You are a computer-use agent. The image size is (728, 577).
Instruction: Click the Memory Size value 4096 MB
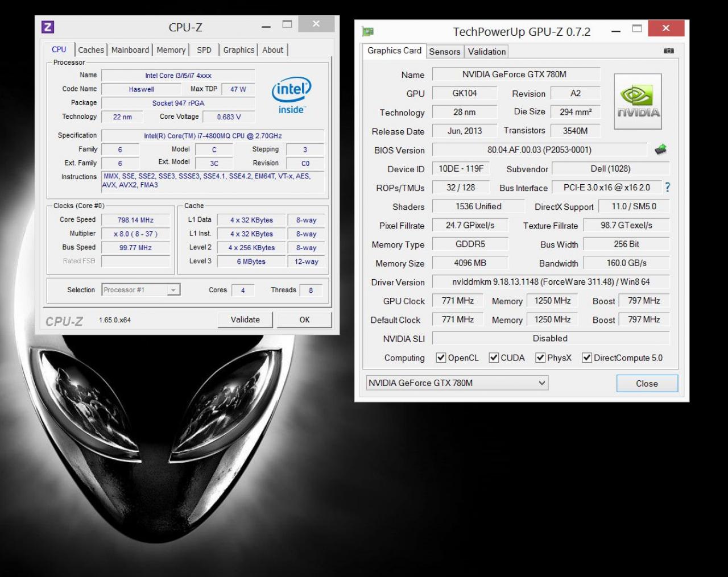[x=470, y=263]
